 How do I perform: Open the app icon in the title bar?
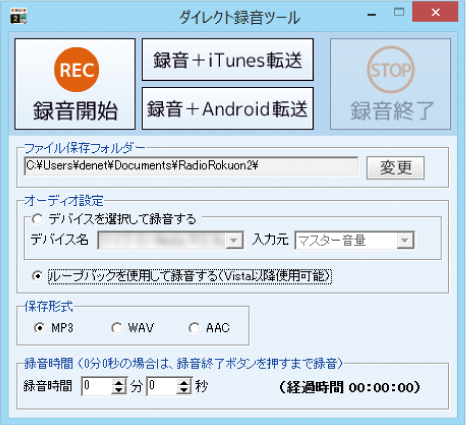[18, 16]
